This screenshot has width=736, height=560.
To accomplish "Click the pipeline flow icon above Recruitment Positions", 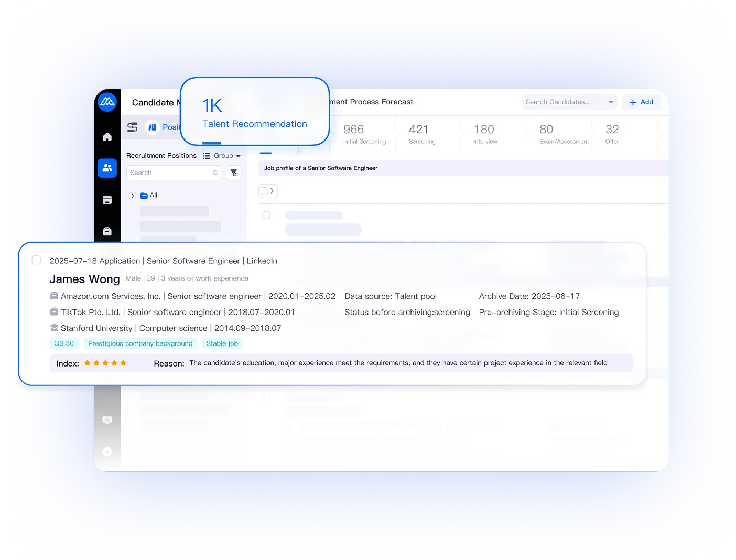I will click(x=133, y=127).
